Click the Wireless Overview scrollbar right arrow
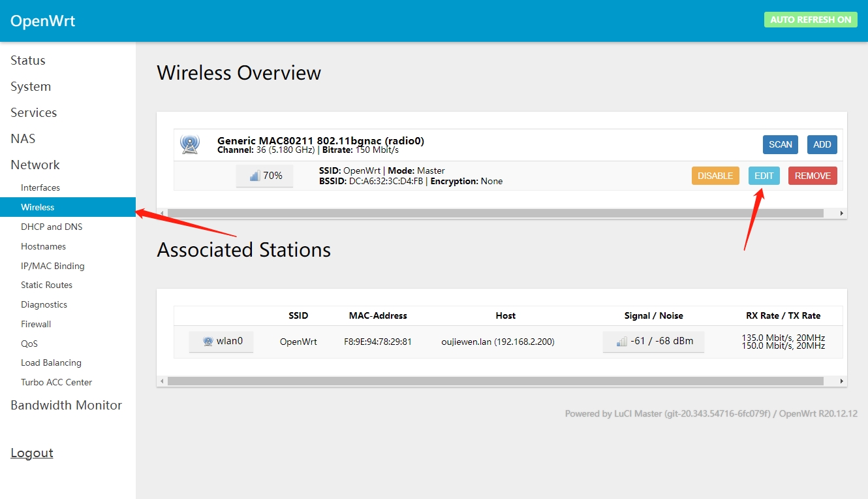This screenshot has height=499, width=868. pos(841,214)
